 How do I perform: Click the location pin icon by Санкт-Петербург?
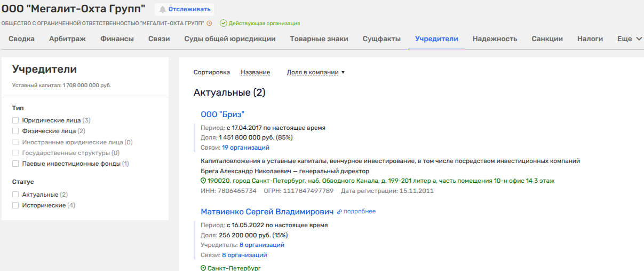tap(203, 268)
